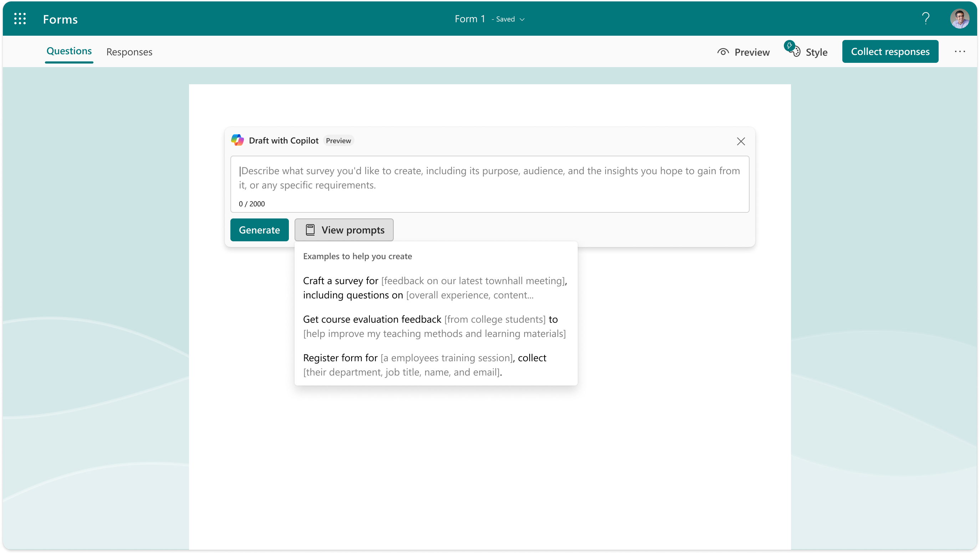Screen dimensions: 980x554
Task: Switch to the Responses tab
Action: click(130, 51)
